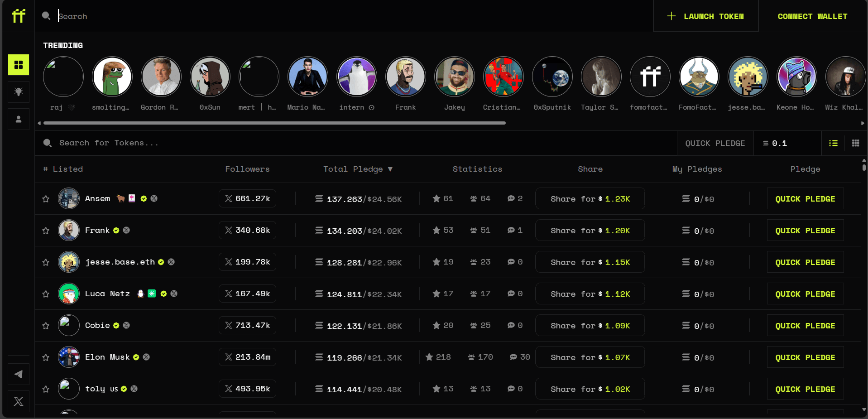Edit the quick pledge amount 0.1

coord(787,143)
